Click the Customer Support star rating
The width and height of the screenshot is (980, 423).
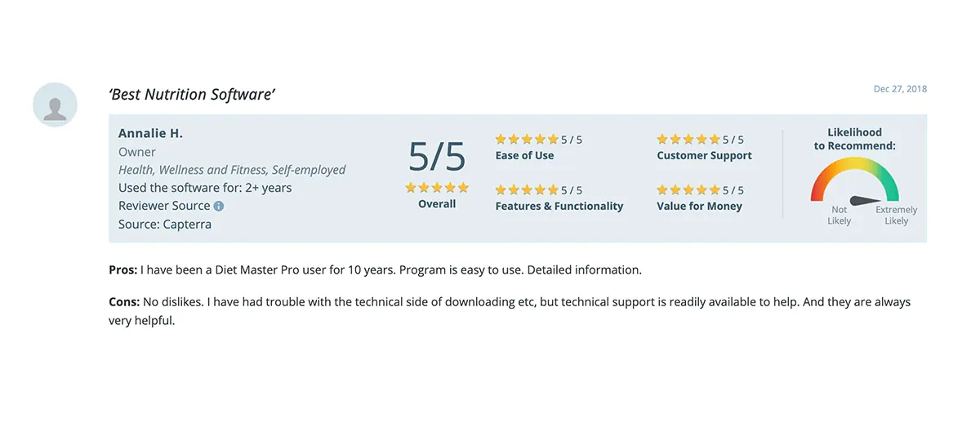688,140
